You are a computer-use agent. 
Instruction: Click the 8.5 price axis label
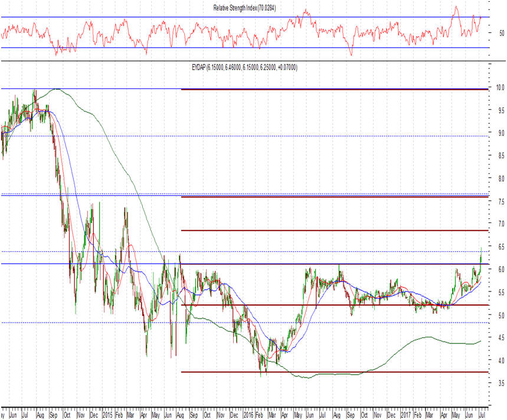(502, 156)
